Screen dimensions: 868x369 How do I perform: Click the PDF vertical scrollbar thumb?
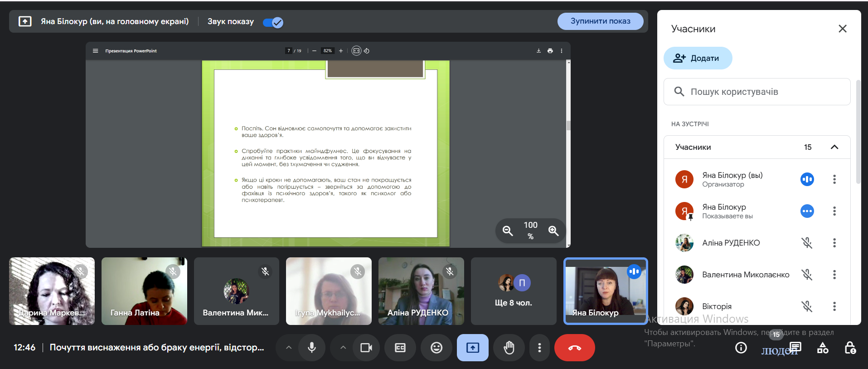[568, 125]
